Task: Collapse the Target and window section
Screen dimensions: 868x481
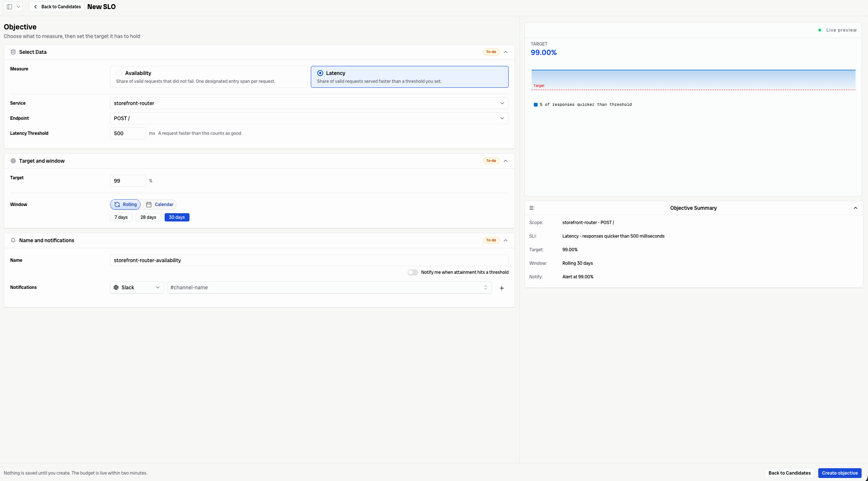Action: point(506,161)
